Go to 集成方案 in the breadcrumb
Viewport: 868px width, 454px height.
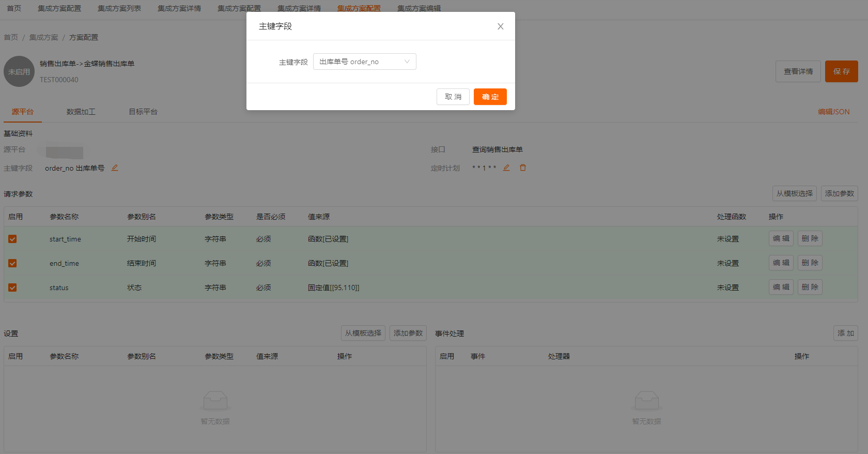[x=43, y=37]
